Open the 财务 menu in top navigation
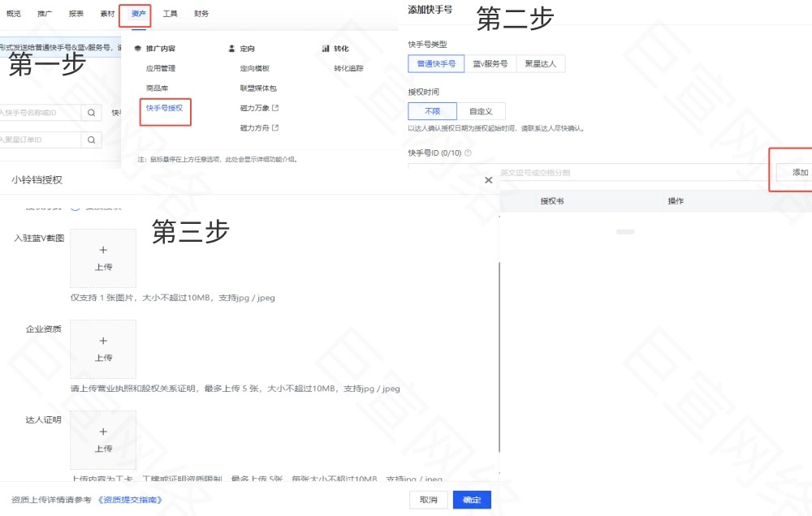Image resolution: width=812 pixels, height=516 pixels. coord(201,13)
